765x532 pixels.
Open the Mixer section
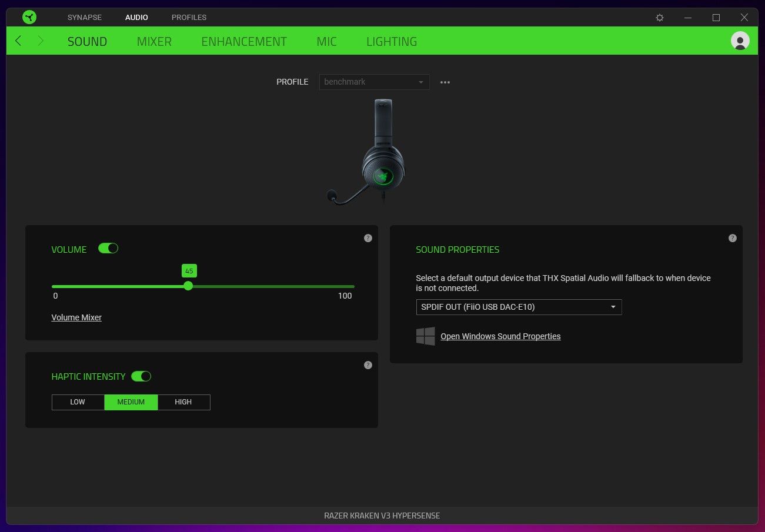point(154,42)
